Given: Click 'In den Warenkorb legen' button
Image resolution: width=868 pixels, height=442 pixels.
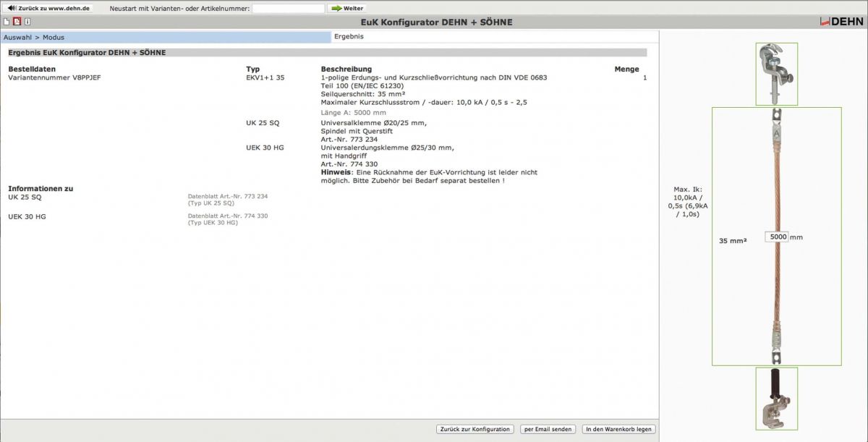Looking at the screenshot, I should click(x=618, y=429).
